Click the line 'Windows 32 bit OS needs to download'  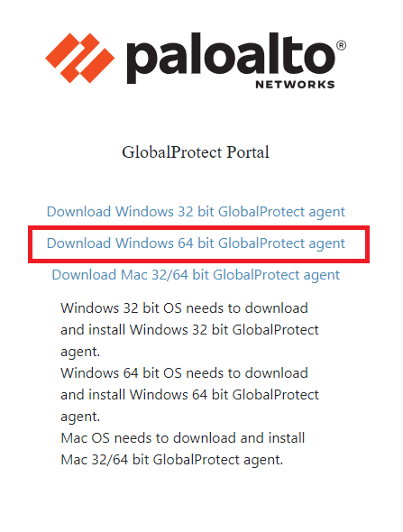point(184,308)
